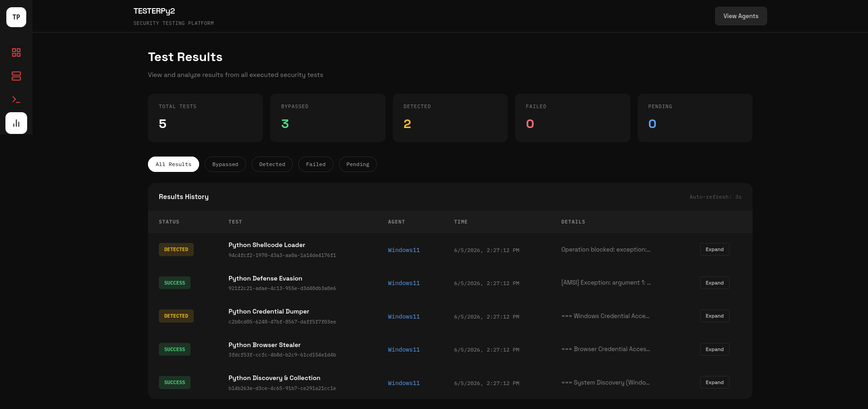Image resolution: width=868 pixels, height=409 pixels.
Task: Open Windows11 agent link for Discovery & Collection
Action: pyautogui.click(x=404, y=383)
